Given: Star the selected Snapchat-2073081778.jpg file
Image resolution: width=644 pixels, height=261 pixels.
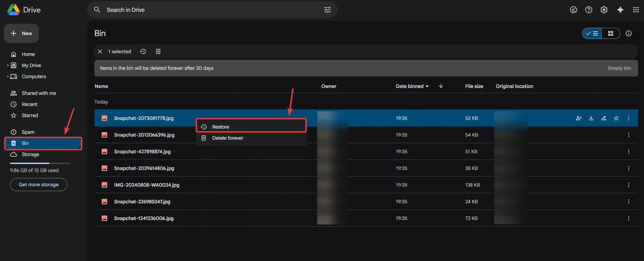Looking at the screenshot, I should [x=616, y=118].
